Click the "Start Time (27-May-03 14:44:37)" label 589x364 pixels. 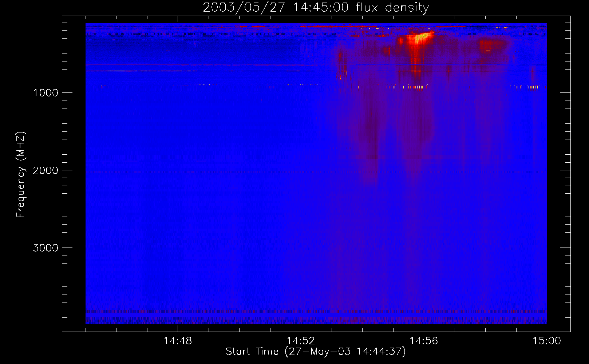click(x=316, y=352)
